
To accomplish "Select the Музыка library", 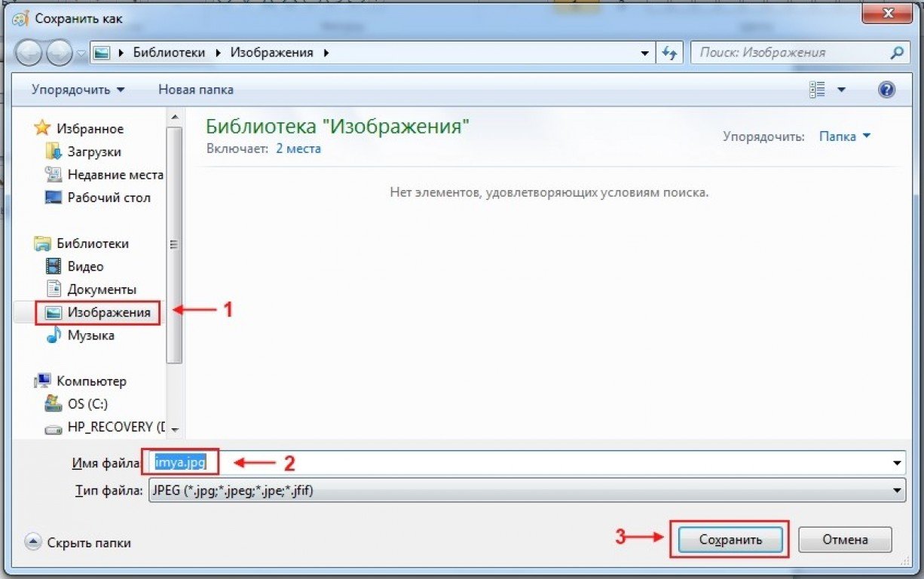I will (x=90, y=335).
